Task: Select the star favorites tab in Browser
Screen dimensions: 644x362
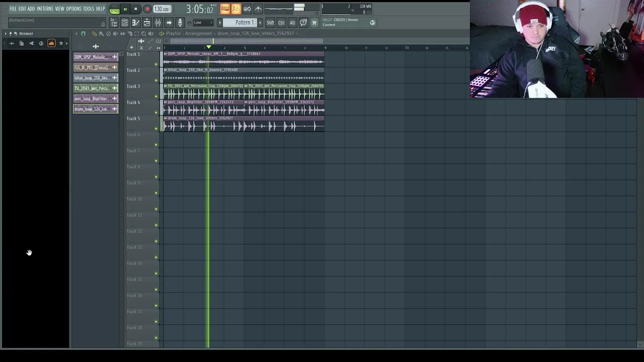Action: [x=61, y=43]
